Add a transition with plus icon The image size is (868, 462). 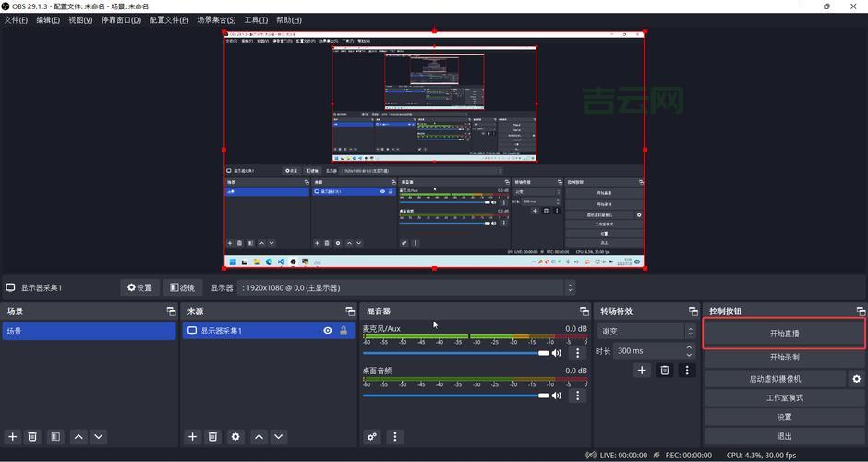642,371
